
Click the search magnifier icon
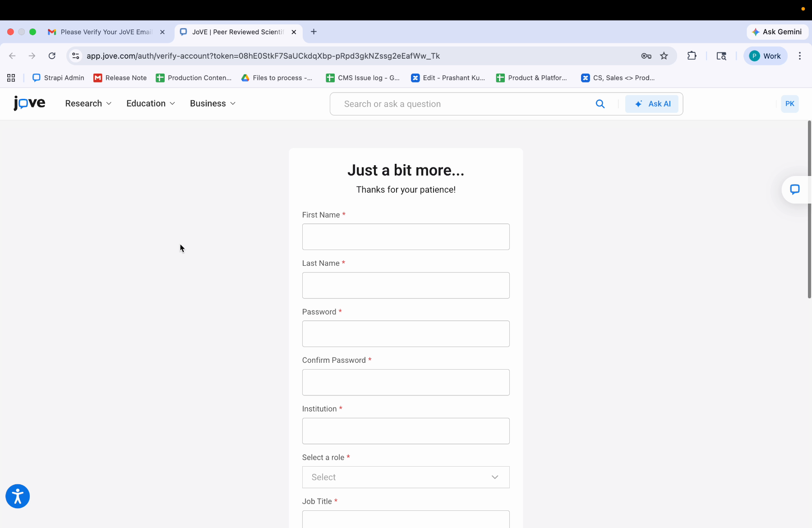[600, 104]
